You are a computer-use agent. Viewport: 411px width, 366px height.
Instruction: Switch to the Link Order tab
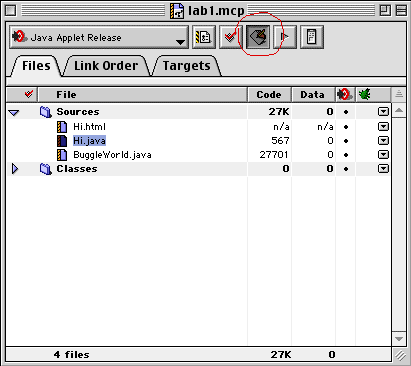[x=106, y=66]
